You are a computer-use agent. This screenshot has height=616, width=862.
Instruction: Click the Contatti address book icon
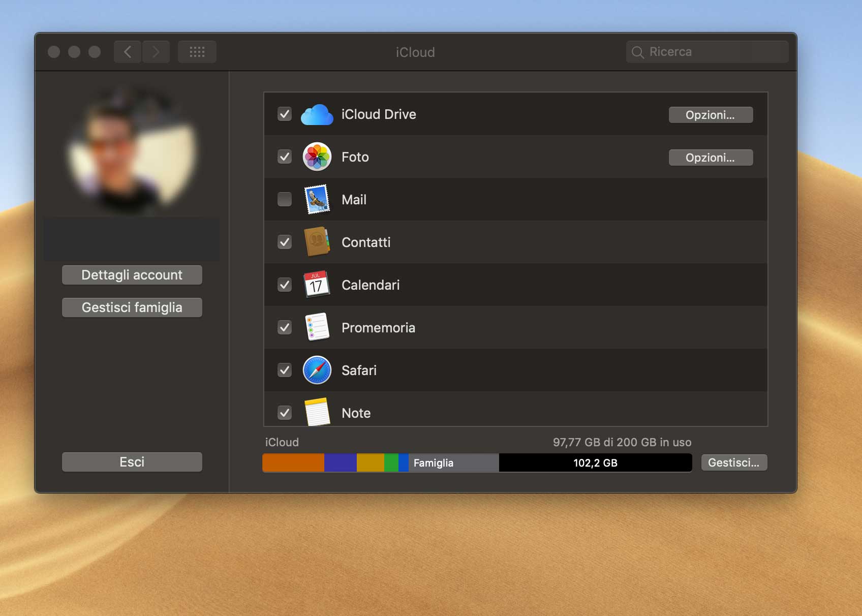tap(317, 242)
